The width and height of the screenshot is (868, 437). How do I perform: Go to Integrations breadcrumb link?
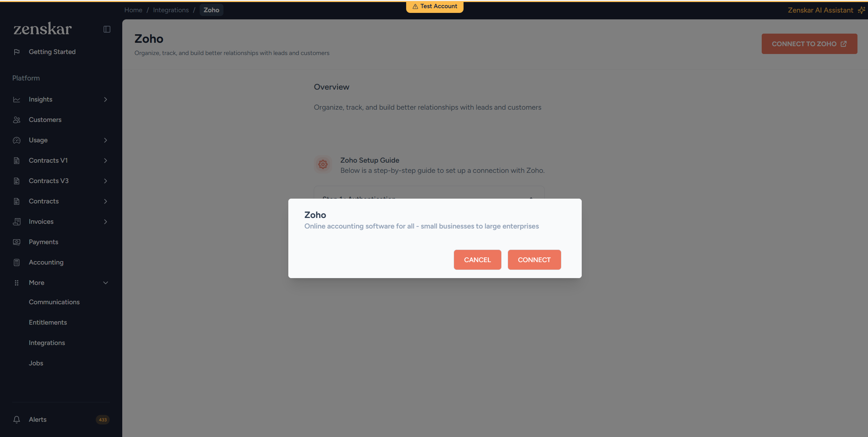click(171, 10)
